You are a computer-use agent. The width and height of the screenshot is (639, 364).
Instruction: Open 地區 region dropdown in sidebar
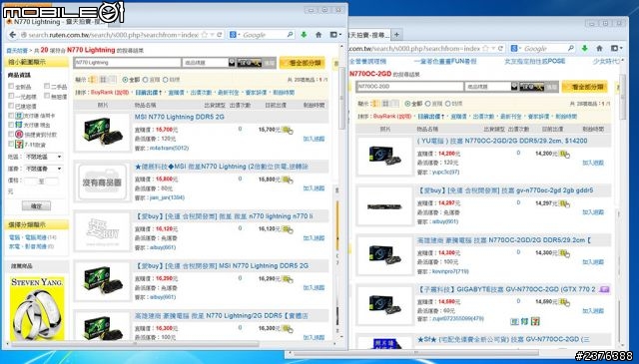click(43, 157)
